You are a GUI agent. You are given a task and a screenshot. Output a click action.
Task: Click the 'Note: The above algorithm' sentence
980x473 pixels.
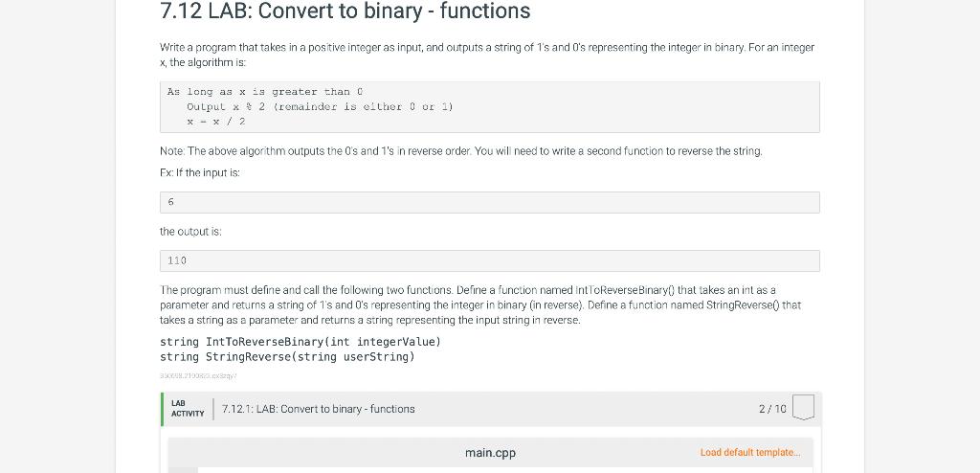[x=461, y=150]
